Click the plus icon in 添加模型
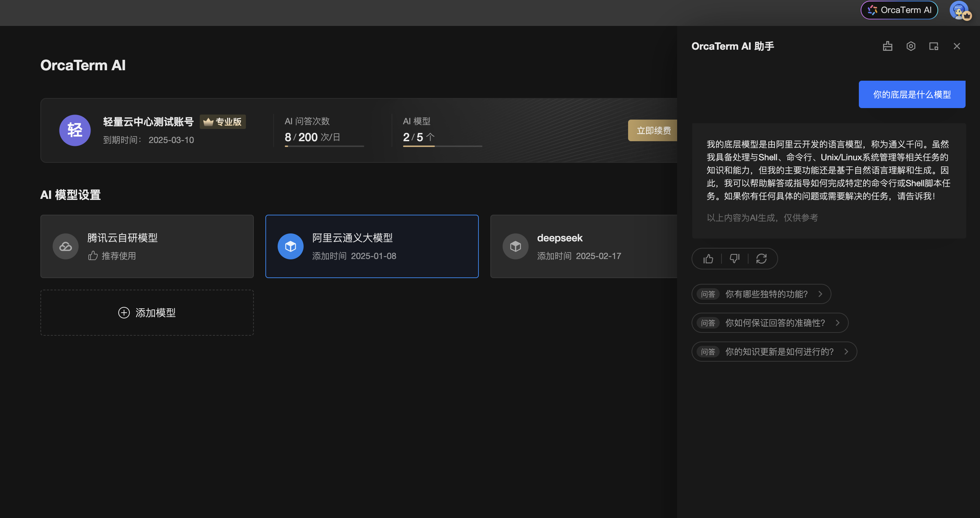The height and width of the screenshot is (518, 980). coord(124,313)
